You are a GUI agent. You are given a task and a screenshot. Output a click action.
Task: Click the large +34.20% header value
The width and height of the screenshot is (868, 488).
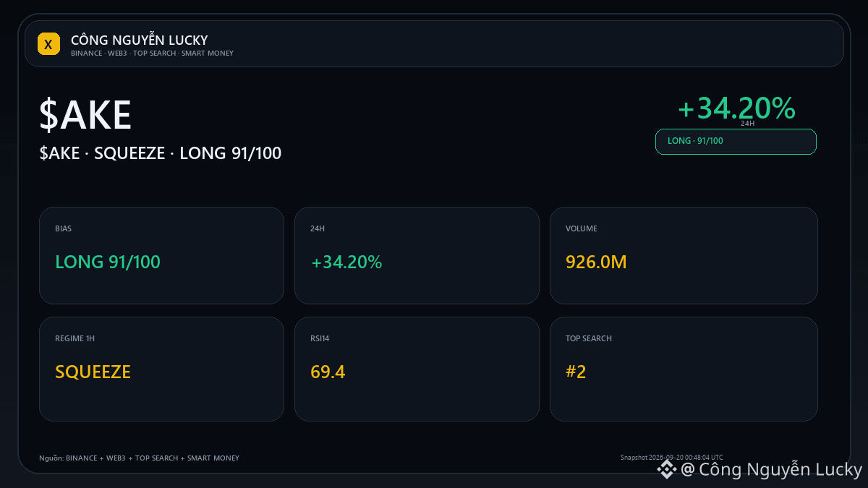point(736,108)
